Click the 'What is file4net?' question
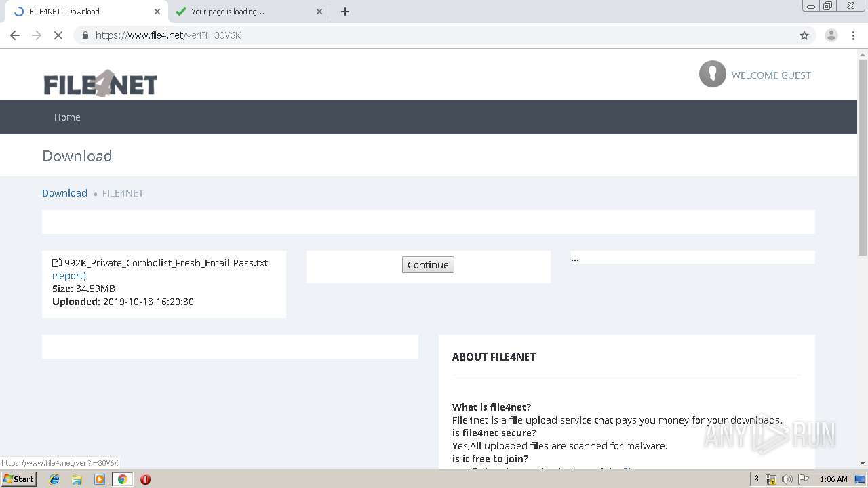 pos(492,407)
